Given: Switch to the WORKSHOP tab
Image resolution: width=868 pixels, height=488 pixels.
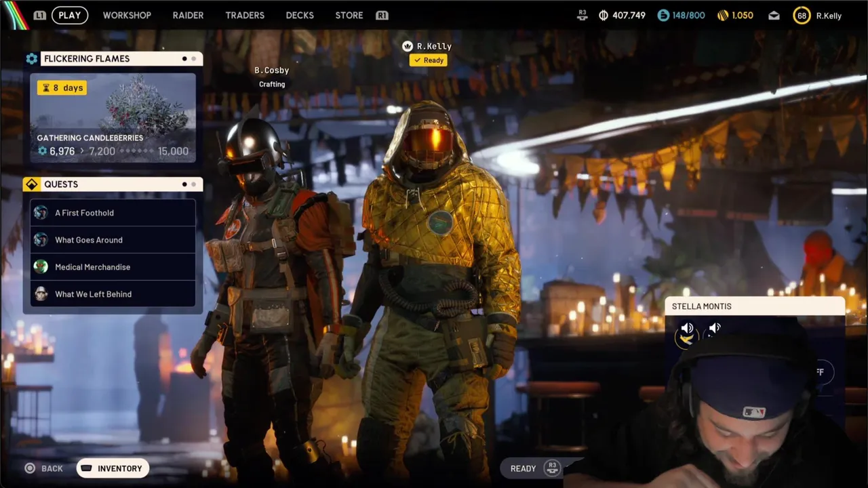Looking at the screenshot, I should point(127,15).
